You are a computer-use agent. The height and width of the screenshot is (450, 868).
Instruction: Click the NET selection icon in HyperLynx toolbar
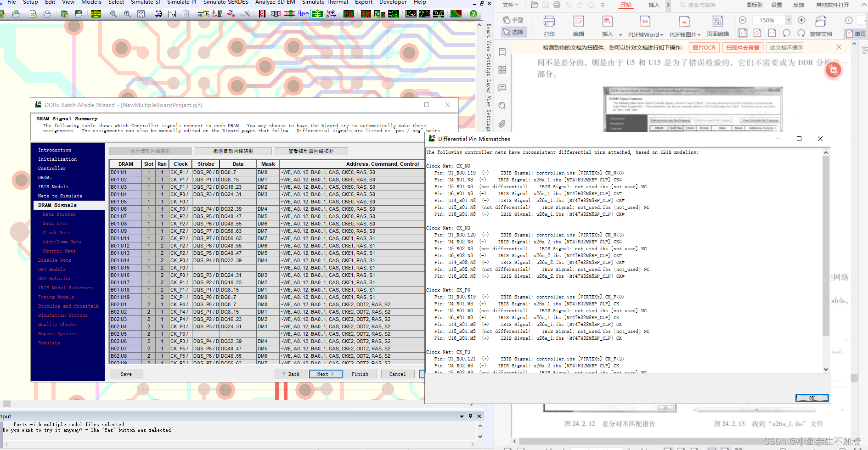click(203, 14)
